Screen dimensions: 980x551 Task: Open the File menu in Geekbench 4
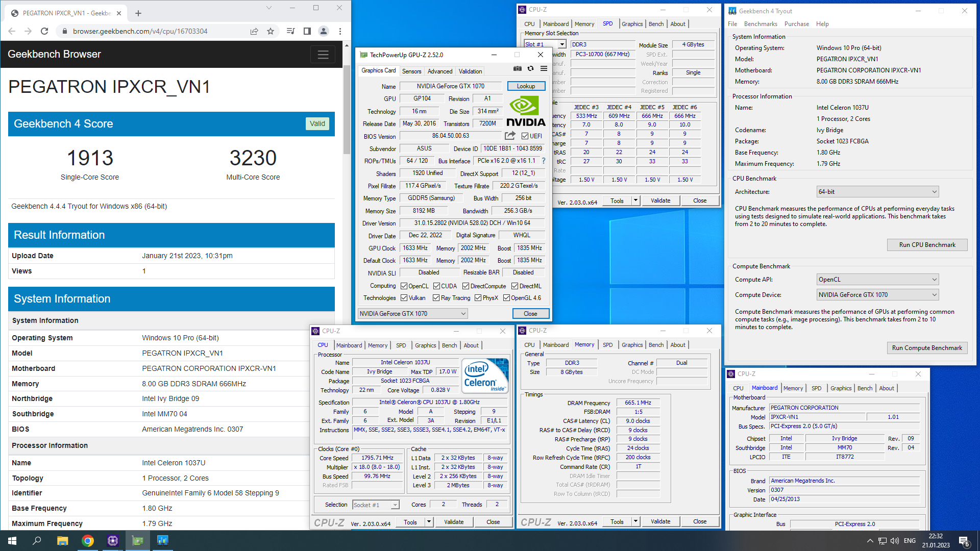tap(732, 24)
